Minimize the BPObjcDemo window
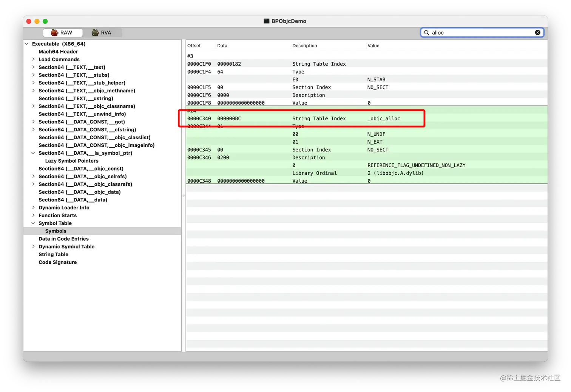This screenshot has width=571, height=392. tap(37, 21)
